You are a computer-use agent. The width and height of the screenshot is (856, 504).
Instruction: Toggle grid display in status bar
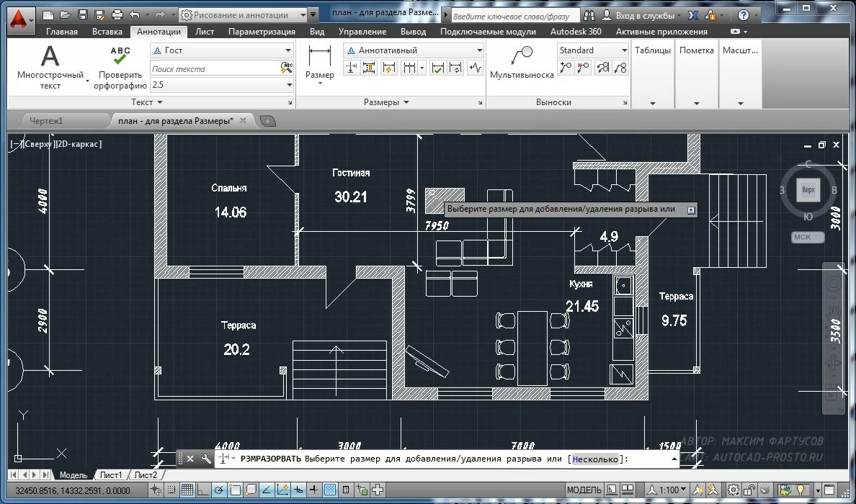tap(187, 490)
